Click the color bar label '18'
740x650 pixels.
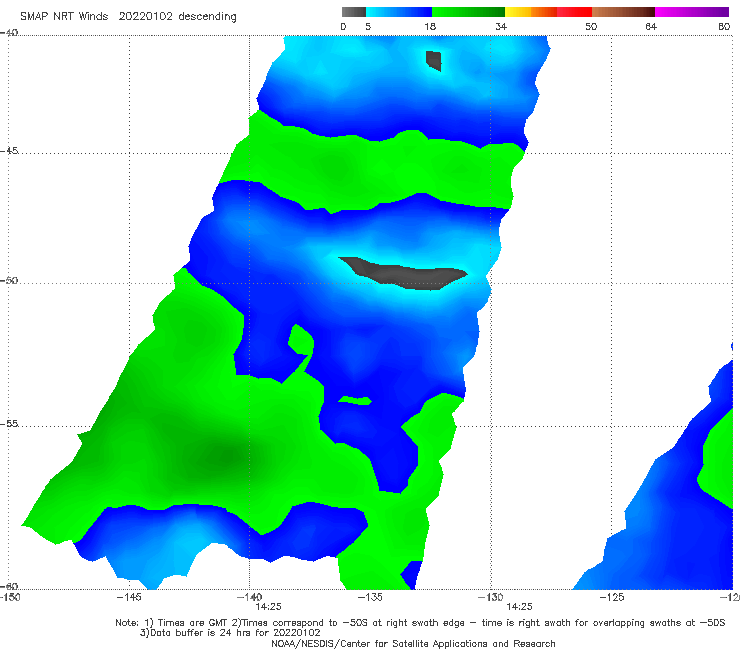[429, 26]
